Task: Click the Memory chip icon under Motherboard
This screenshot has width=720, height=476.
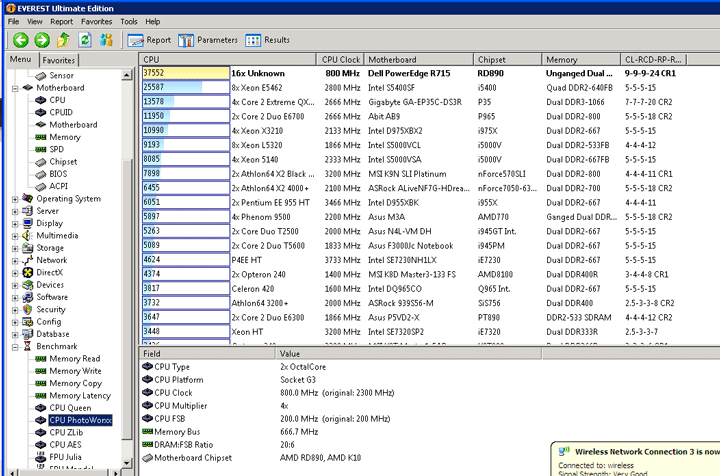Action: tap(41, 137)
